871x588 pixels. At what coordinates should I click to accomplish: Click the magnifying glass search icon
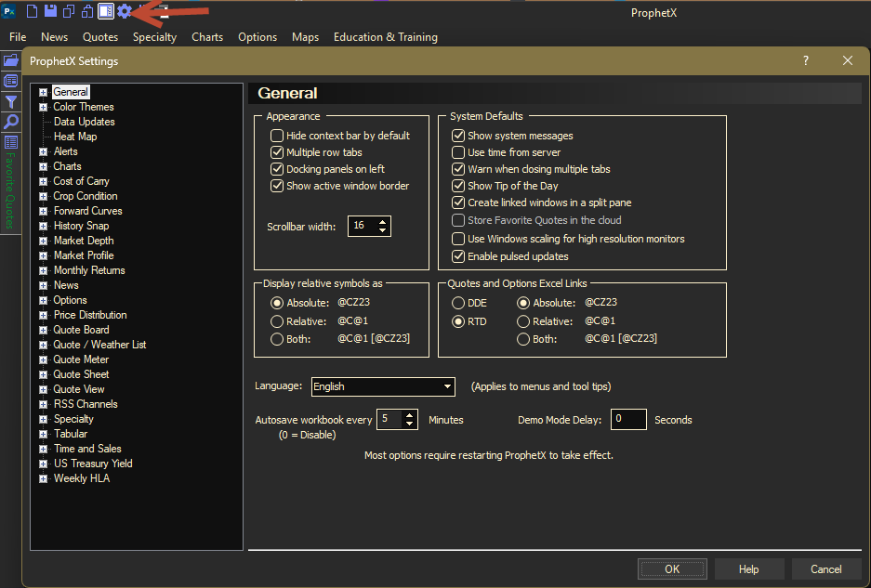point(11,122)
